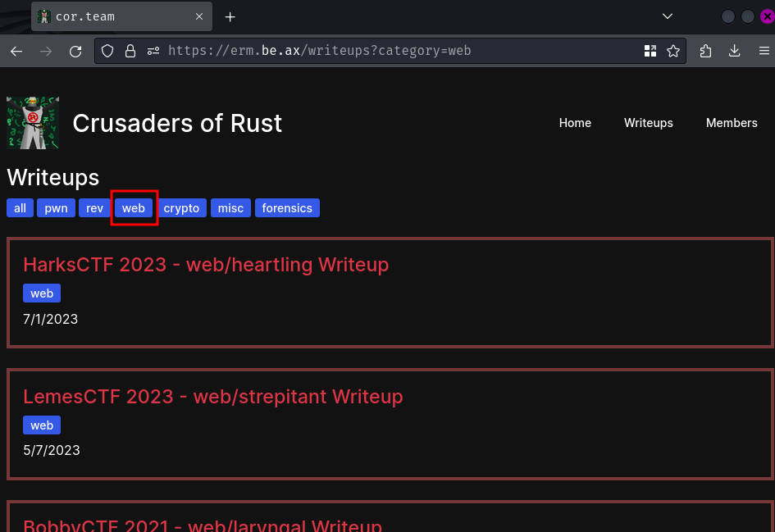Viewport: 775px width, 532px height.
Task: Open LemesCTF 2023 web/strepitant Writeup
Action: coord(213,397)
